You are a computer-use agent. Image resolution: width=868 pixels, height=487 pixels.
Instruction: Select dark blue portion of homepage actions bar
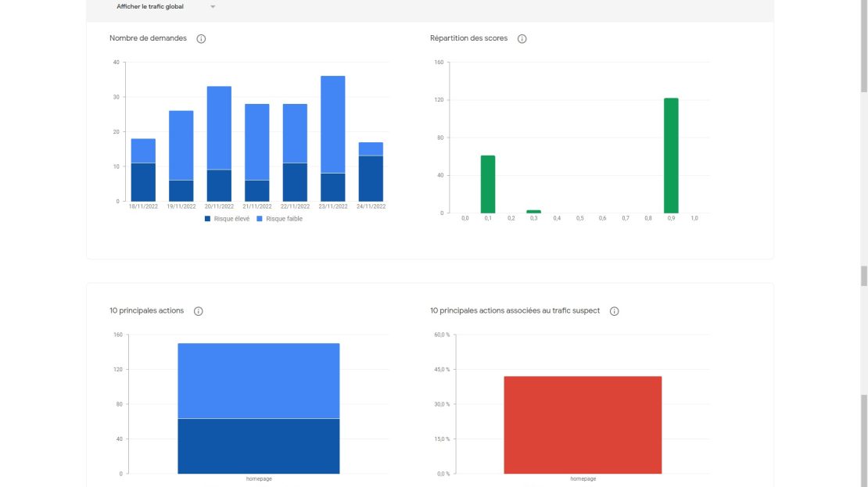(259, 446)
